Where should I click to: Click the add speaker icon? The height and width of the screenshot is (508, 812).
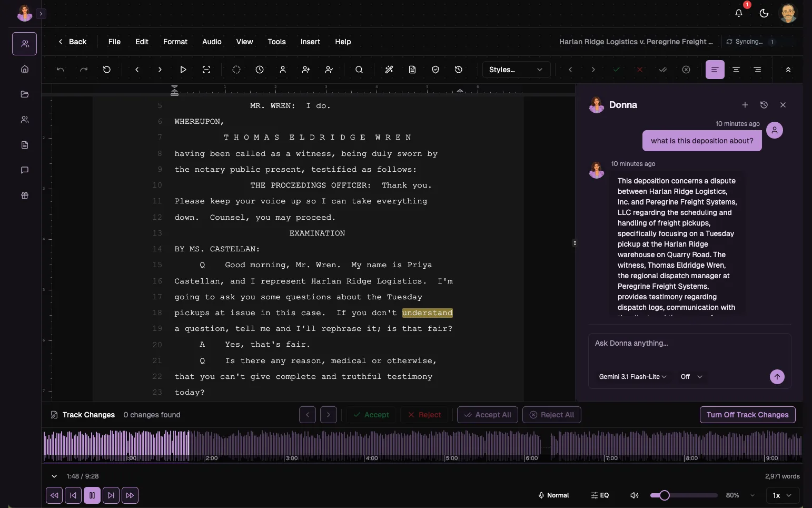pos(306,70)
